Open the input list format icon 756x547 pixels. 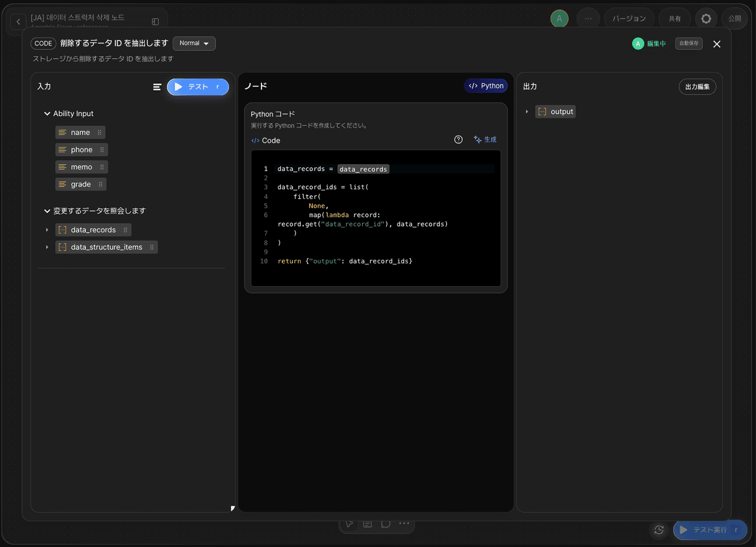click(157, 87)
